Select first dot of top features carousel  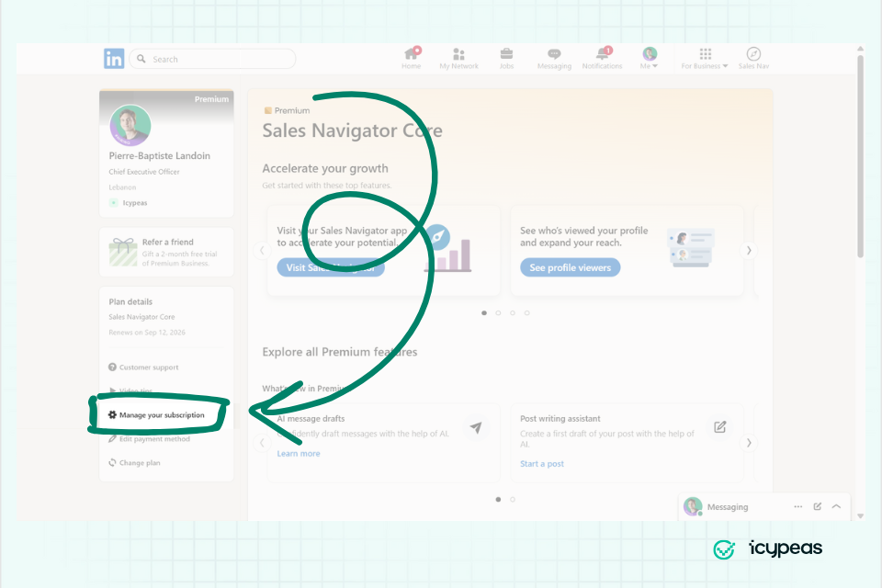point(484,313)
